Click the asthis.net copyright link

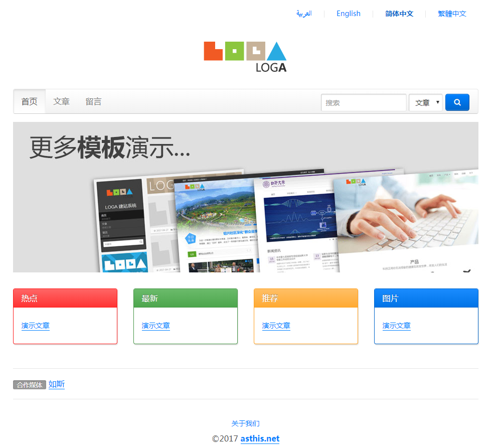coord(260,438)
